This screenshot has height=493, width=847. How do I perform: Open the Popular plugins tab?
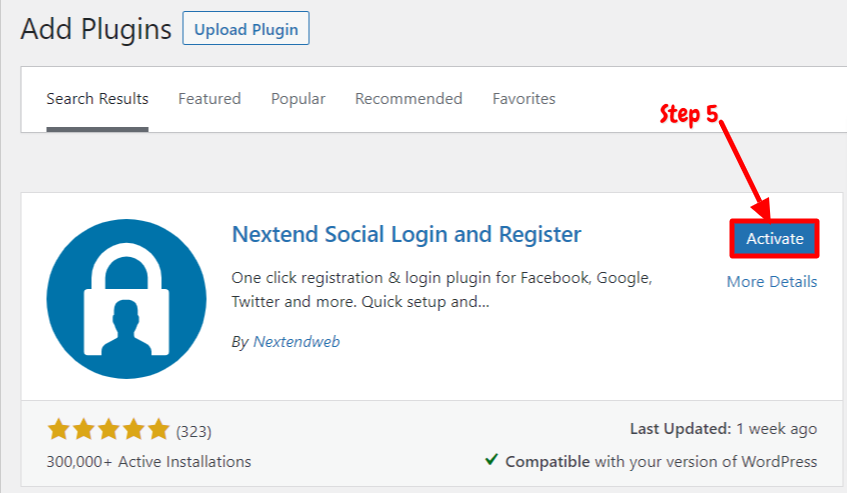tap(298, 99)
